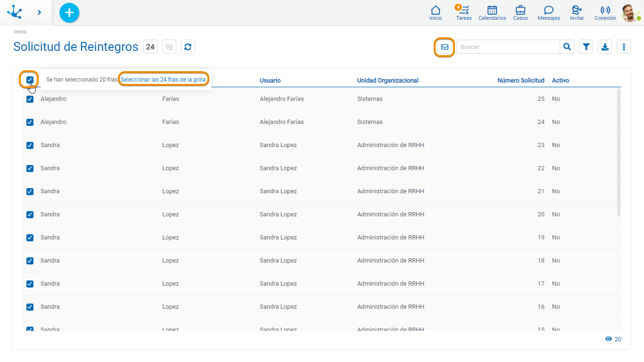
Task: Open Tareas tasks icon
Action: click(x=464, y=13)
